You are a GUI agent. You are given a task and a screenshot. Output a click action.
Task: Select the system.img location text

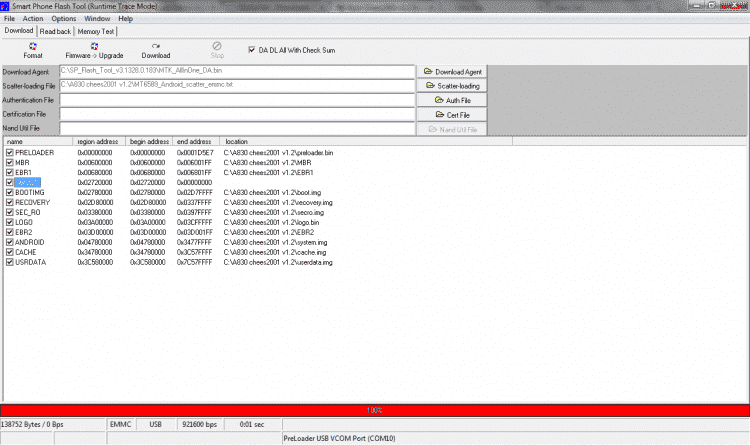click(x=276, y=242)
